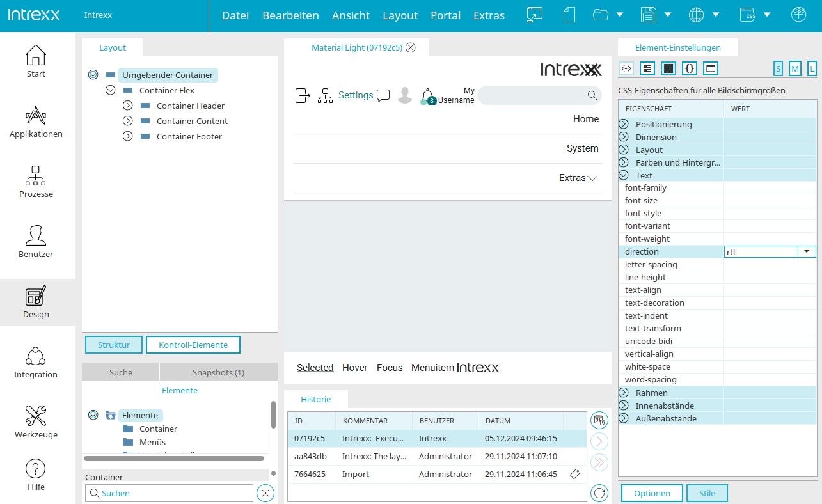Image resolution: width=822 pixels, height=504 pixels.
Task: Click the Settings link in preview
Action: coord(356,95)
